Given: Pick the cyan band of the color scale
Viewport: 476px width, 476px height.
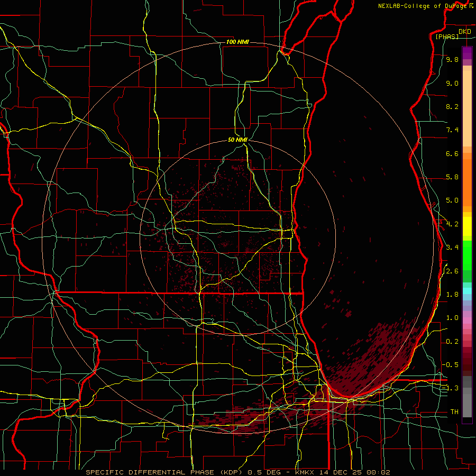Looking at the screenshot, I should point(467,291).
